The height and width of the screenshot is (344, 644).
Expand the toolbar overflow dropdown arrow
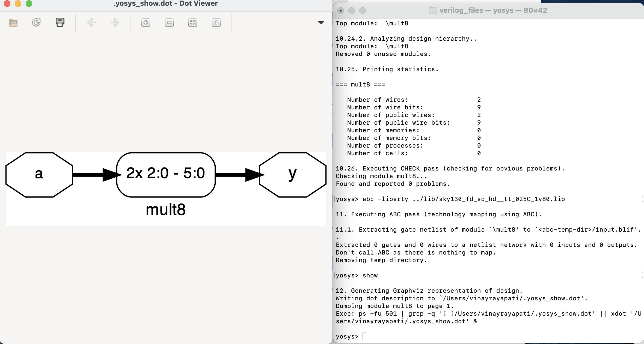click(320, 23)
